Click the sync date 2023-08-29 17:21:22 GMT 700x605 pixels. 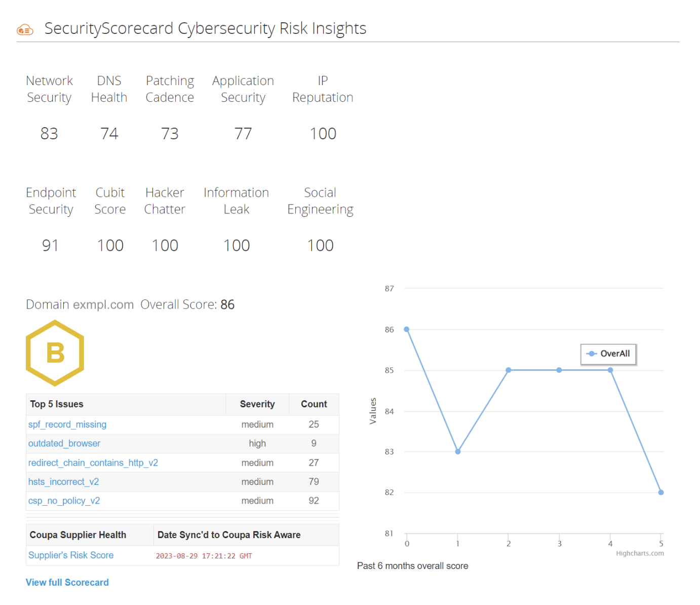204,556
